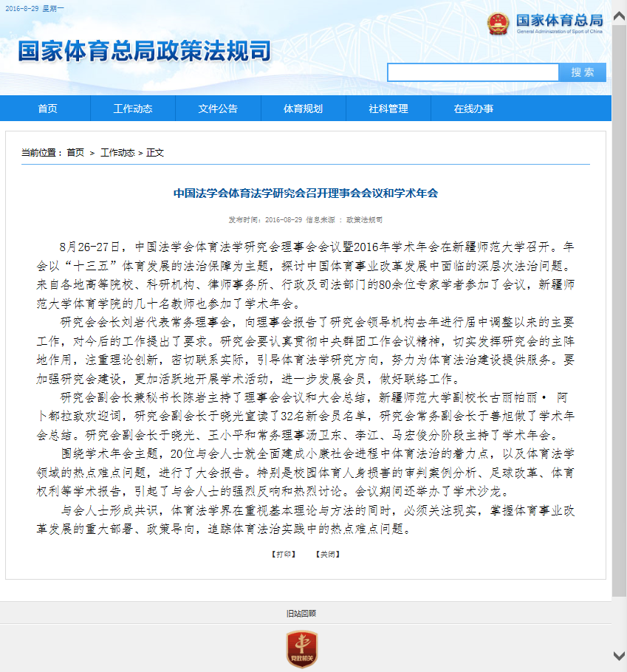Image resolution: width=627 pixels, height=672 pixels.
Task: Click the paragraph starting with 研究会副会长兼秘书长
Action: click(306, 416)
